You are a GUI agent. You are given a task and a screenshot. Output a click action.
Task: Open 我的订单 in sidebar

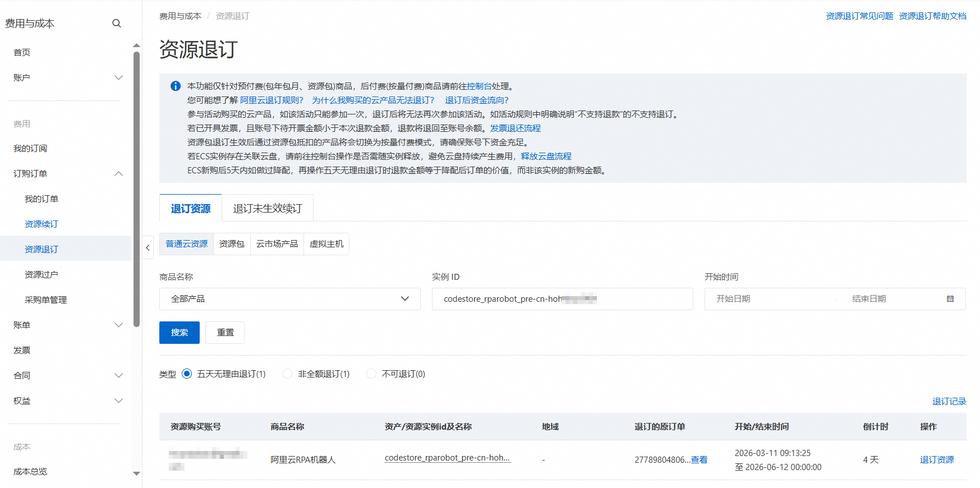pos(42,199)
